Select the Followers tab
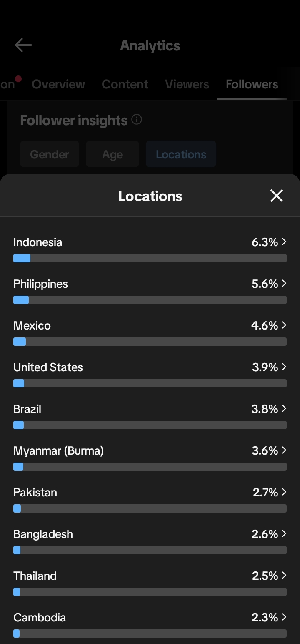The image size is (300, 644). coord(252,84)
